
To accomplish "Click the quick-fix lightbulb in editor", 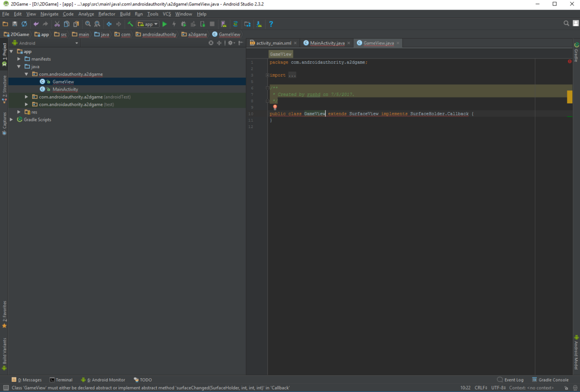I will pos(275,108).
